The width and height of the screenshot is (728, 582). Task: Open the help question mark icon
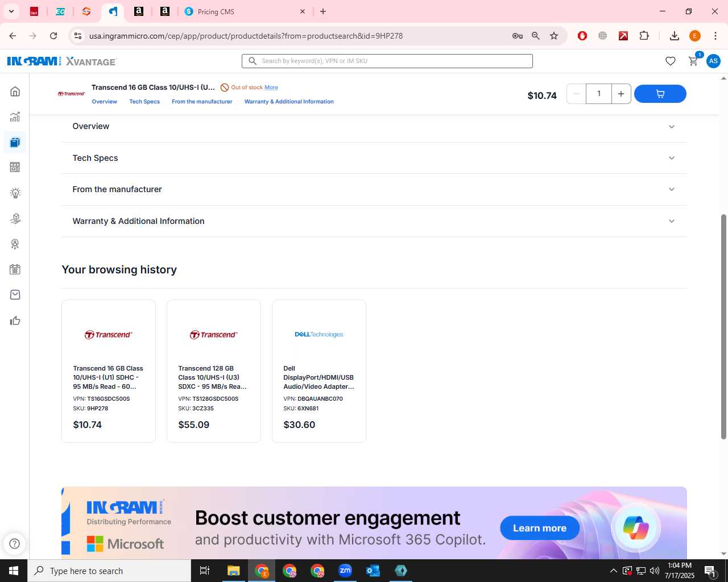click(15, 544)
